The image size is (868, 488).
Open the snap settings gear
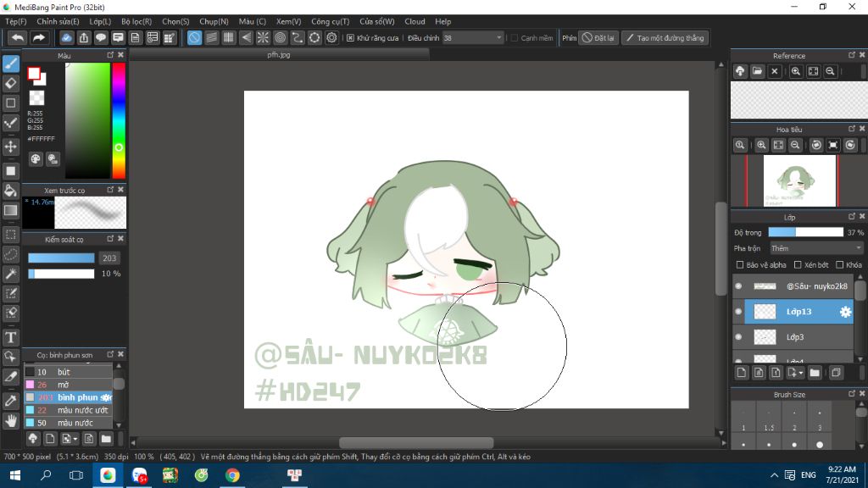click(331, 37)
